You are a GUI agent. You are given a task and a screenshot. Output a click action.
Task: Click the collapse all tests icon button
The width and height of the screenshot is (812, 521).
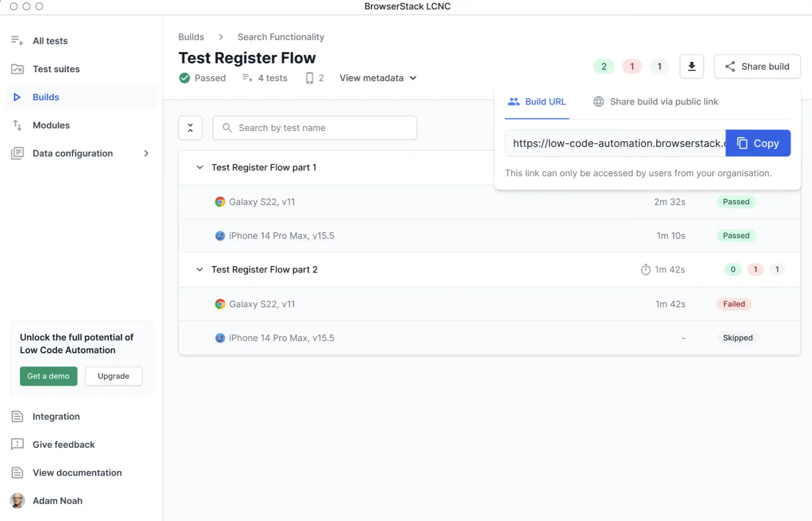tap(190, 128)
